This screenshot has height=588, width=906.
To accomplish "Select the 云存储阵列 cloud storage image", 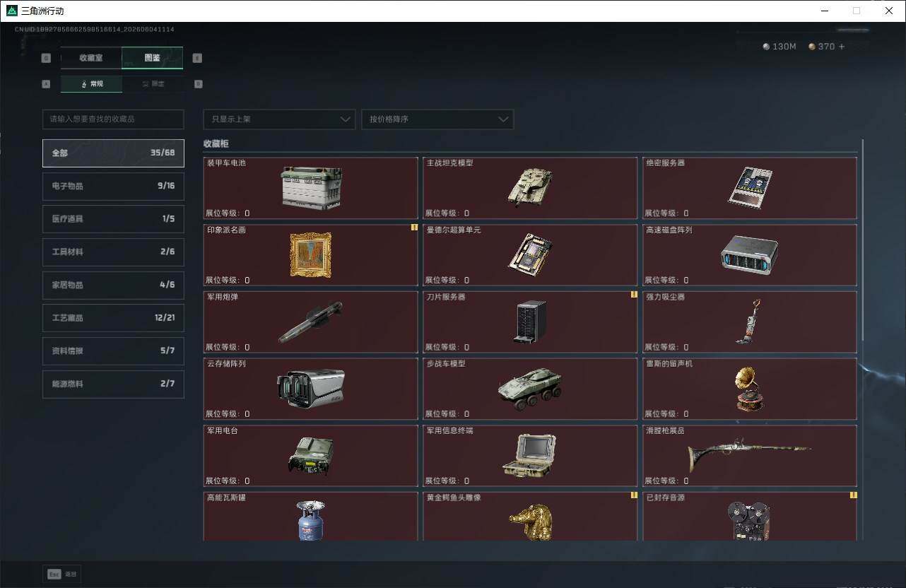I will pos(311,389).
